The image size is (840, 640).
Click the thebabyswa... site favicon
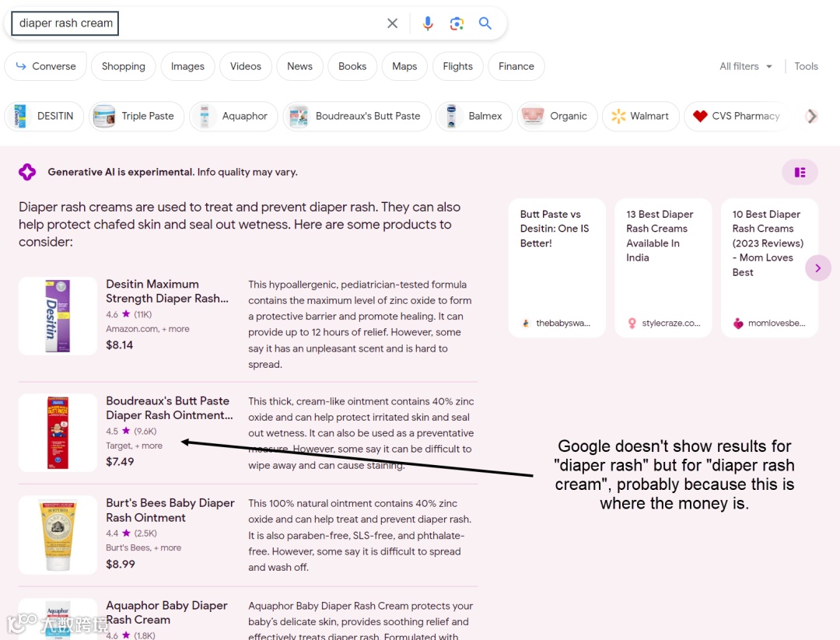526,323
